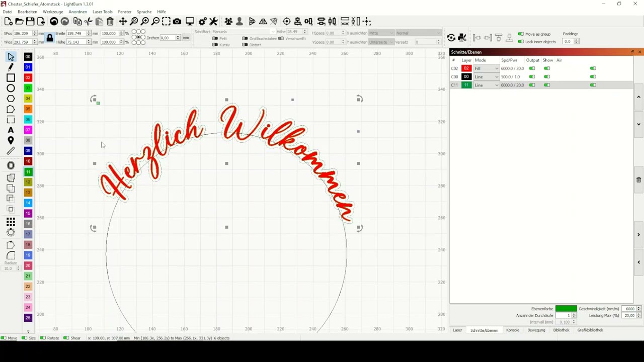Open Mode dropdown for layer C00
This screenshot has width=644, height=362.
tap(486, 77)
